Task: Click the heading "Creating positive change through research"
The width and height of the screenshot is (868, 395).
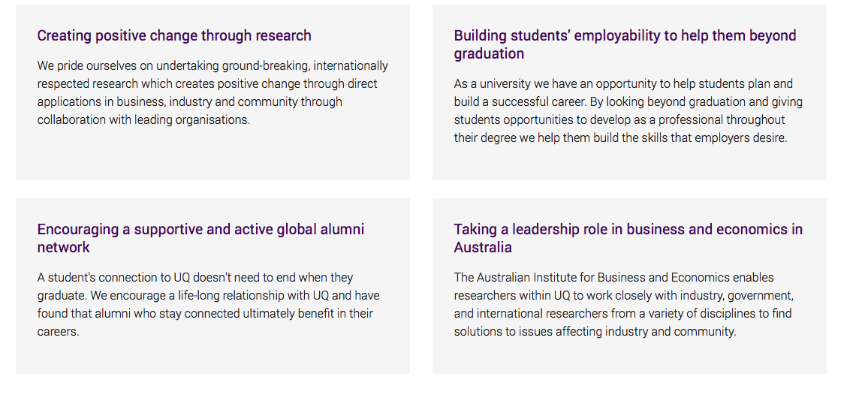Action: click(x=173, y=35)
